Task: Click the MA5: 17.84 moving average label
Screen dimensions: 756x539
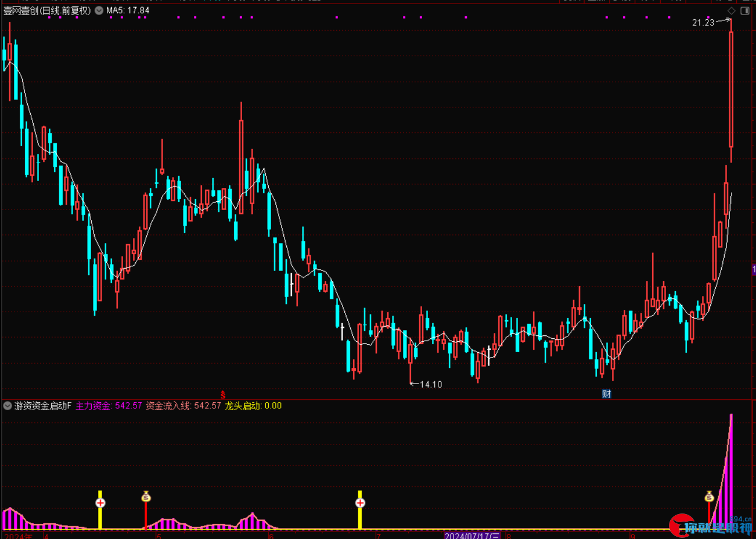Action: point(128,10)
